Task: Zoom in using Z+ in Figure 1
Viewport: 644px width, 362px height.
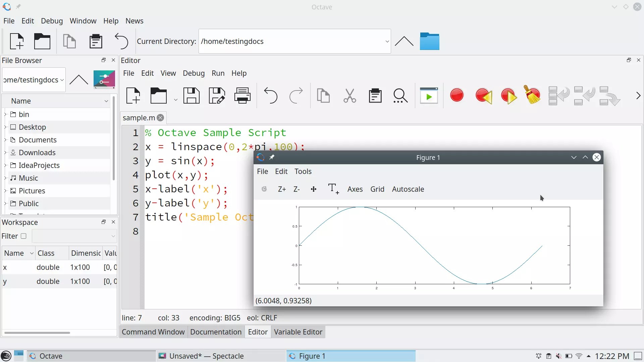Action: pos(282,189)
